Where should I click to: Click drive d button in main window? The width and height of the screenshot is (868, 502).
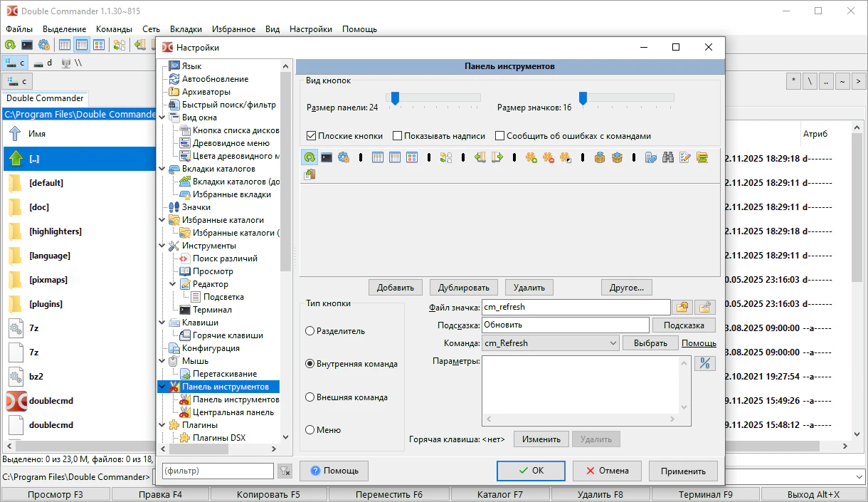click(x=43, y=63)
